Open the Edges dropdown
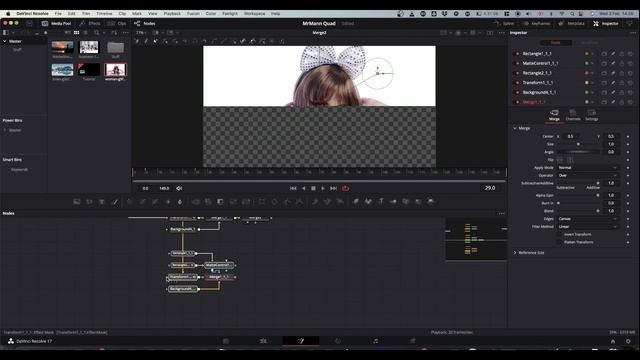The width and height of the screenshot is (640, 360). [x=588, y=219]
